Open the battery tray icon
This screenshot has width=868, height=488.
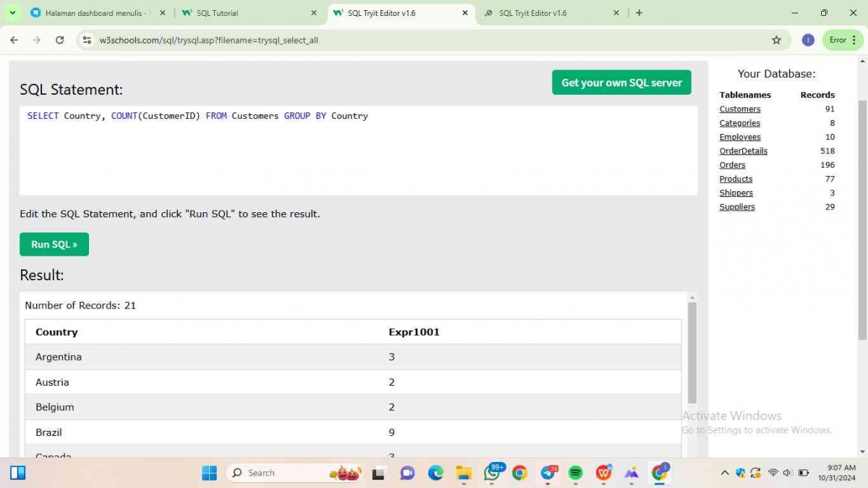[804, 473]
